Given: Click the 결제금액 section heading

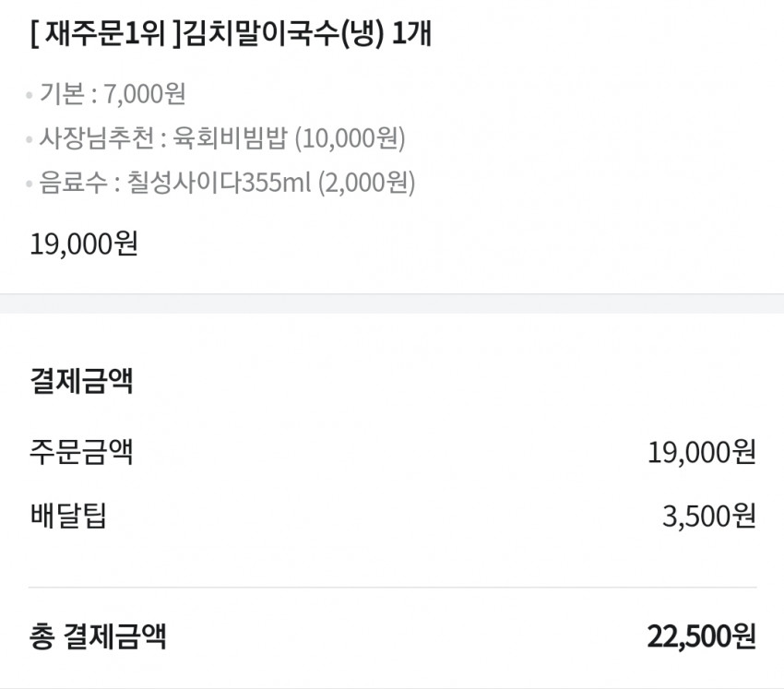Looking at the screenshot, I should pyautogui.click(x=81, y=381).
